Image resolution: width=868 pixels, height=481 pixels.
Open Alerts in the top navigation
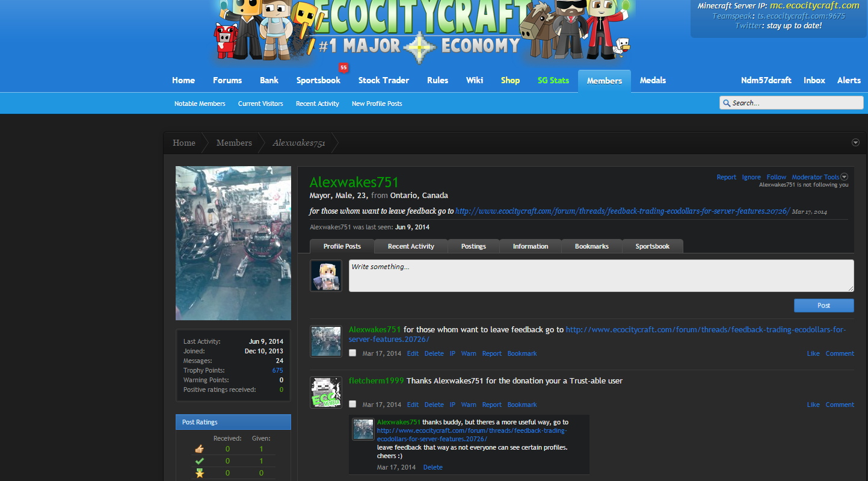[849, 80]
